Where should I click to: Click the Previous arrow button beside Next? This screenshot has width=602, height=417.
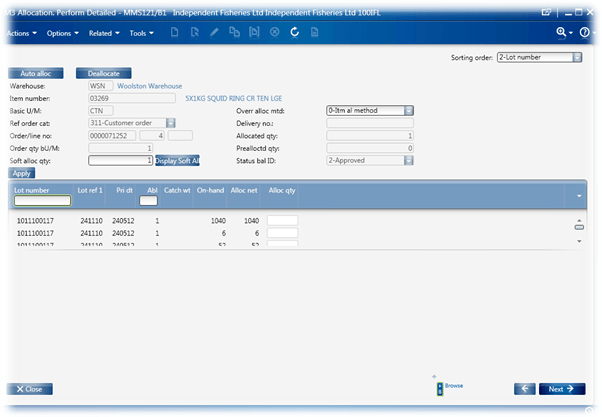(x=525, y=389)
